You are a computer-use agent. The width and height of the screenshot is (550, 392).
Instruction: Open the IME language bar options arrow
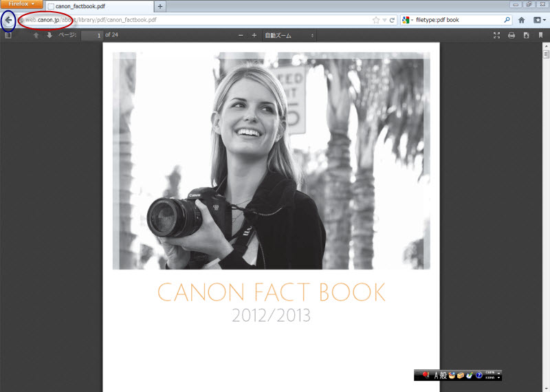(499, 378)
